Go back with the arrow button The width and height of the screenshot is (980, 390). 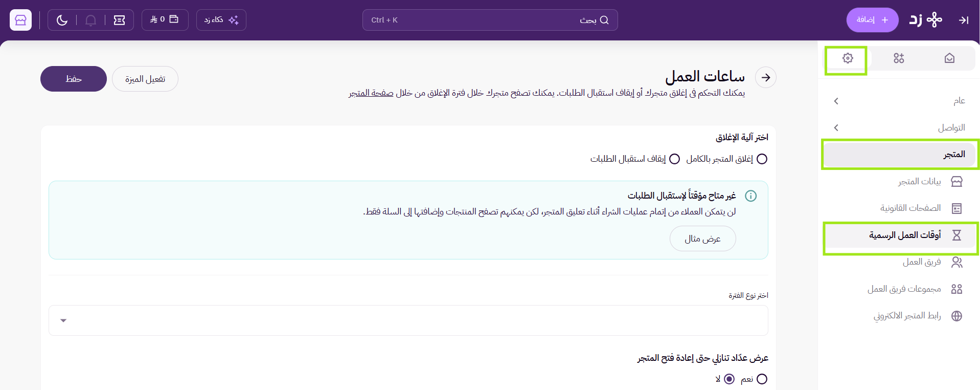pos(766,77)
